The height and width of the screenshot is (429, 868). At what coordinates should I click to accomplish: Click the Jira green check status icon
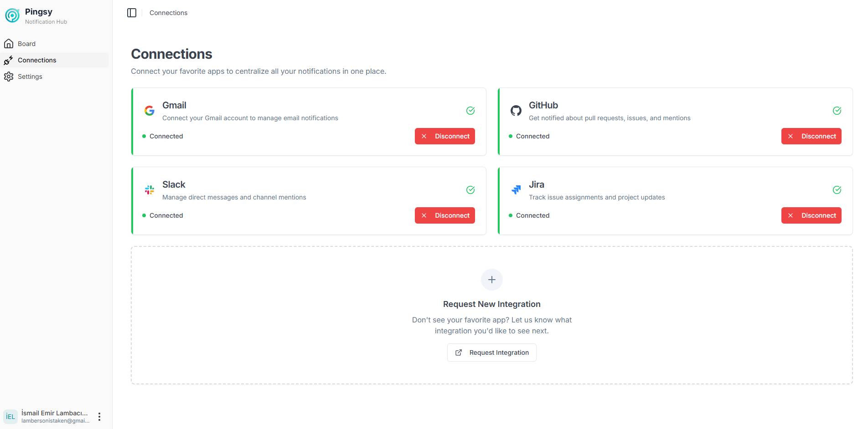837,190
